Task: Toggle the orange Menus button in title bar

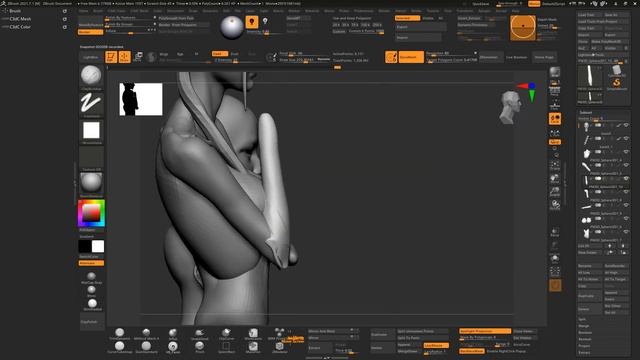Action: coord(533,4)
